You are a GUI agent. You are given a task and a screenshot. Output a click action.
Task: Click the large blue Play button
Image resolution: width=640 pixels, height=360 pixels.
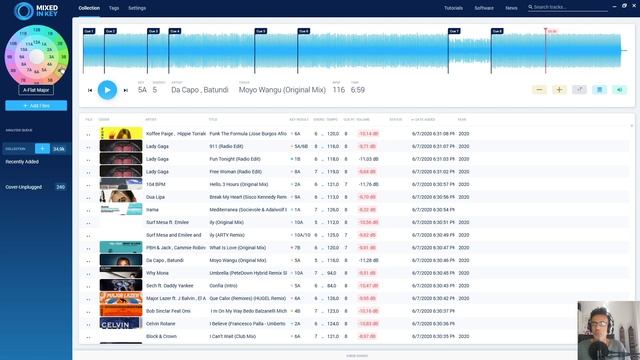107,90
